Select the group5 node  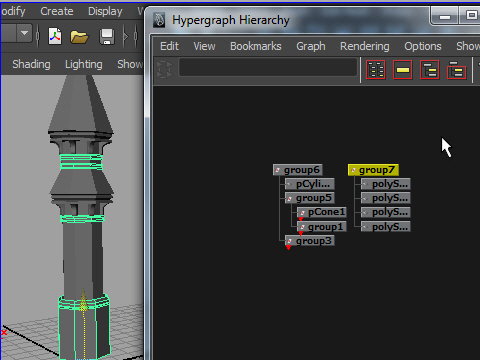click(310, 198)
